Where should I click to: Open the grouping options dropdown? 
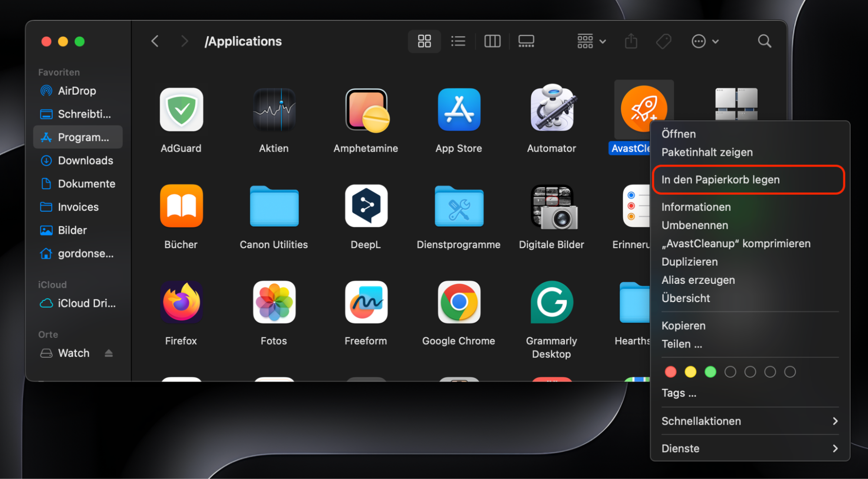click(x=591, y=41)
